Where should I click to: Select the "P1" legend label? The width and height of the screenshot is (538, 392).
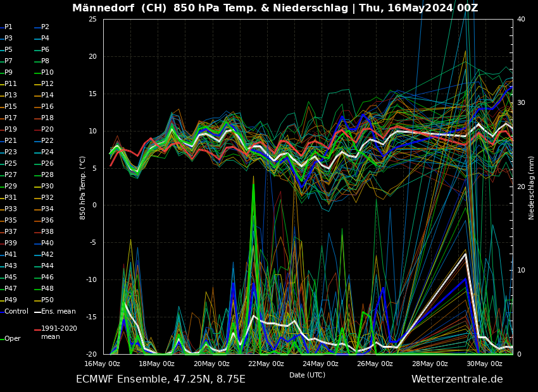[8, 27]
